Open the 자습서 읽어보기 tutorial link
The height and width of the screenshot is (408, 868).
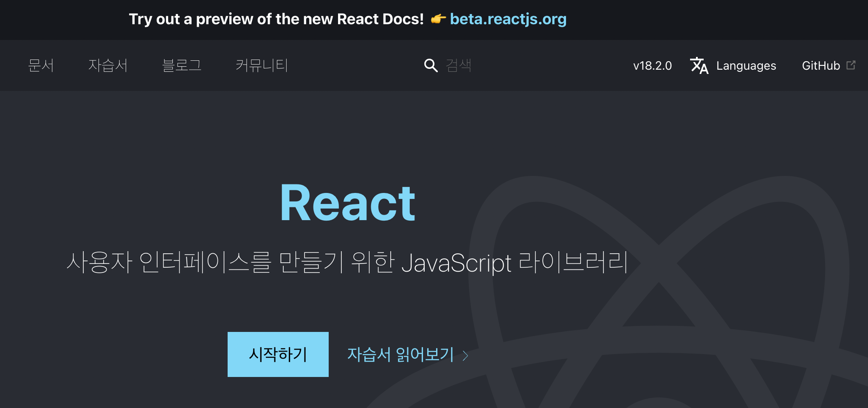[x=400, y=354]
